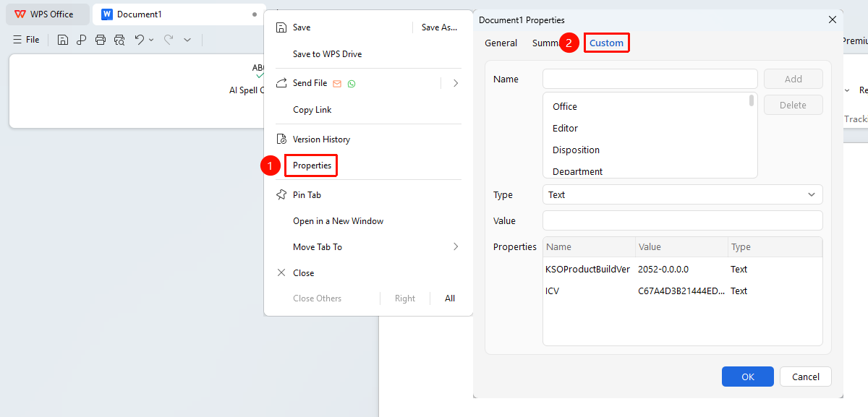Click the Pin Tab menu entry
The height and width of the screenshot is (417, 868).
[x=307, y=195]
